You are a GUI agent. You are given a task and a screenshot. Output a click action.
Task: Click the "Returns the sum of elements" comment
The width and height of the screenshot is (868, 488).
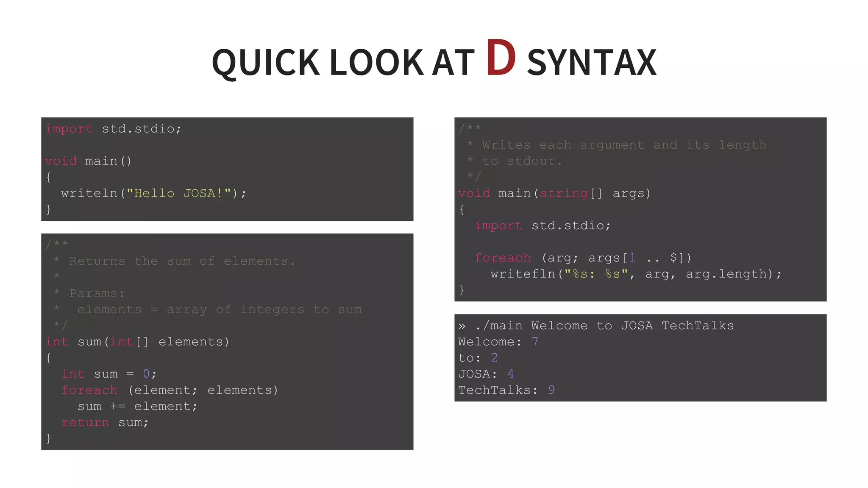(181, 261)
